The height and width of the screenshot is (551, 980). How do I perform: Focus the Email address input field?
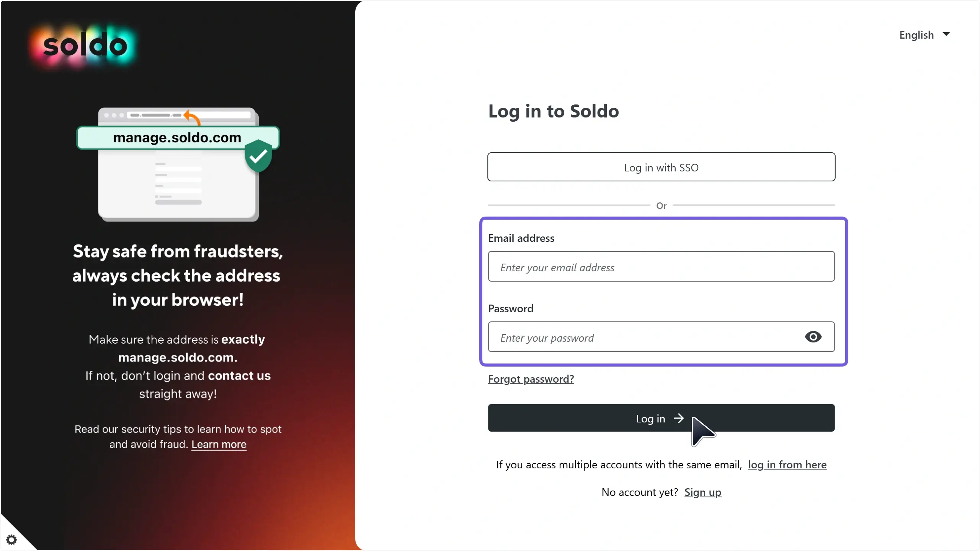tap(661, 267)
